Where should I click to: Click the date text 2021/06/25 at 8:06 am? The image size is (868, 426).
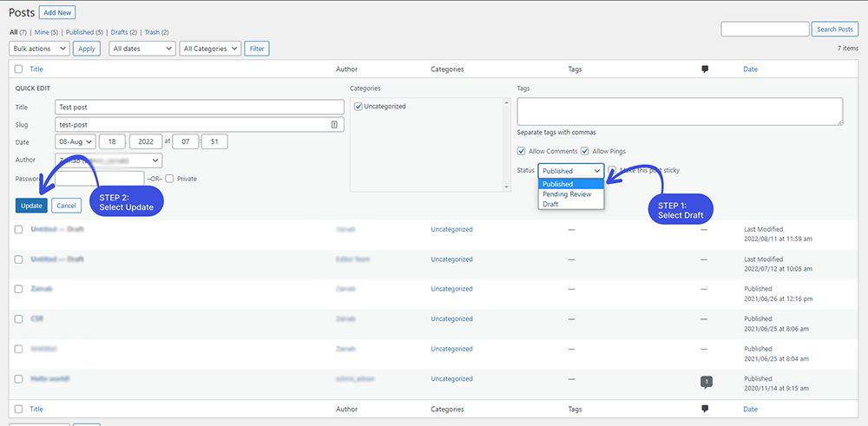click(777, 329)
